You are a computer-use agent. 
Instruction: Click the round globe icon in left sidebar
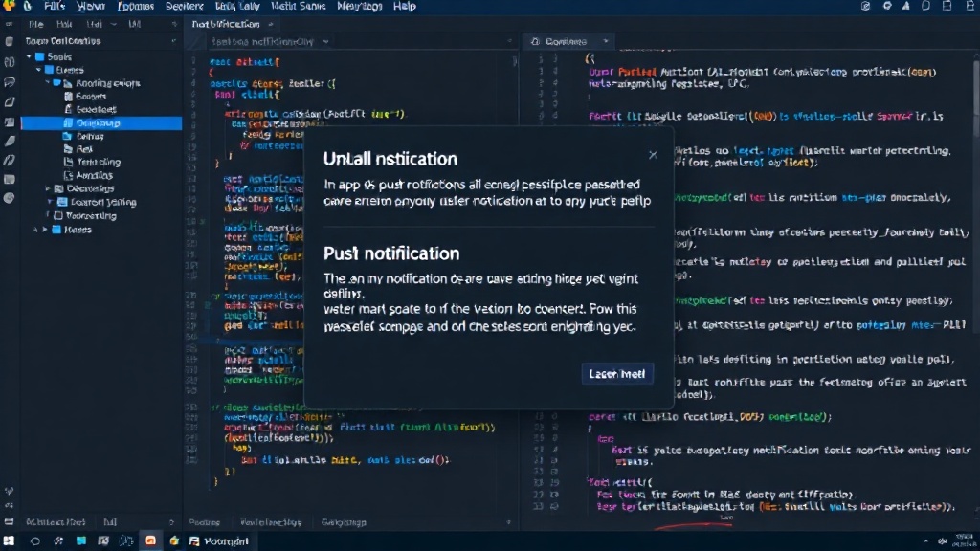tap(10, 199)
